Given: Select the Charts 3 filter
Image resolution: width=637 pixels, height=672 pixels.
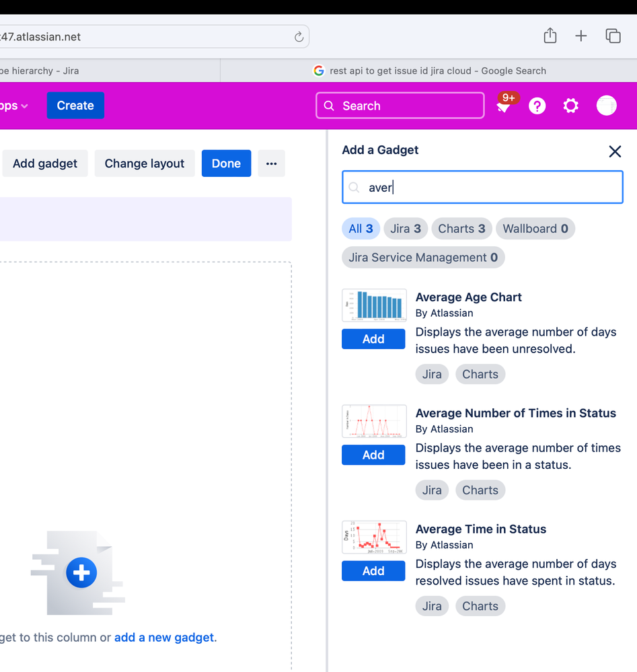Looking at the screenshot, I should [x=461, y=229].
